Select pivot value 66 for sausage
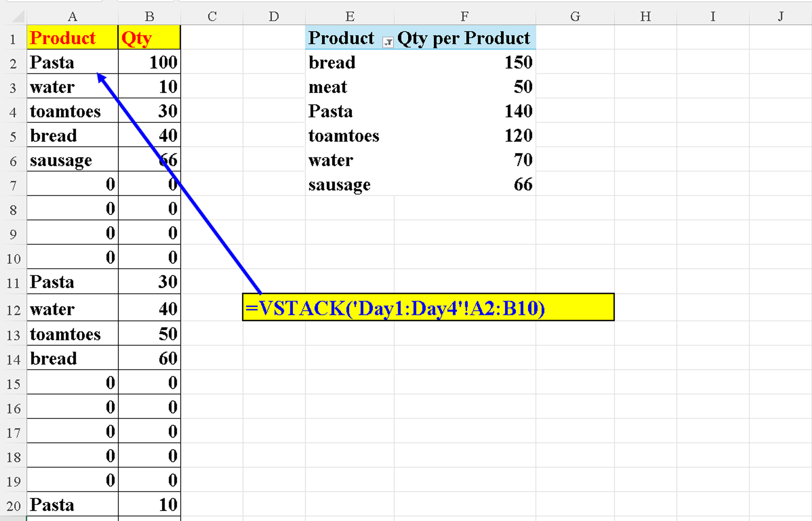Screen dimensions: 812x521 [465, 184]
